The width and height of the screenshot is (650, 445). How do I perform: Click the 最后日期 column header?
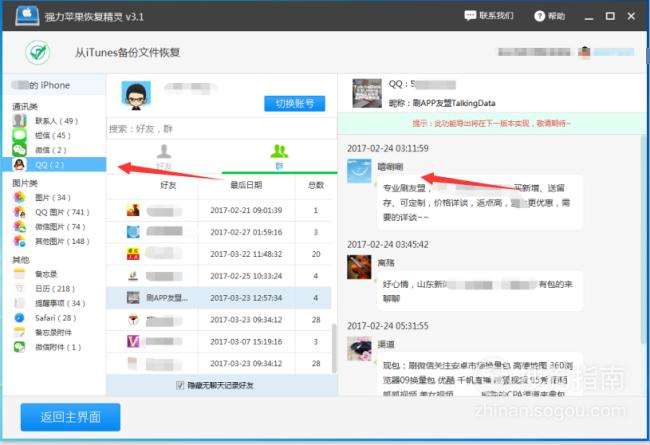(246, 185)
